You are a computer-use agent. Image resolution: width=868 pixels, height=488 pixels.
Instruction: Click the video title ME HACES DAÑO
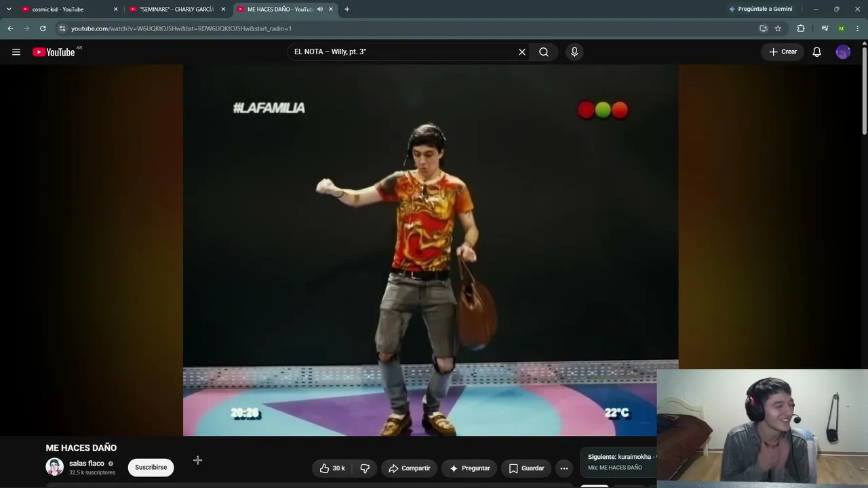point(81,448)
